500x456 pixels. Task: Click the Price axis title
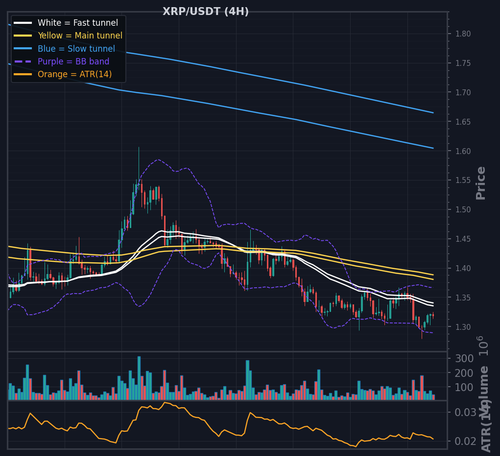[480, 183]
